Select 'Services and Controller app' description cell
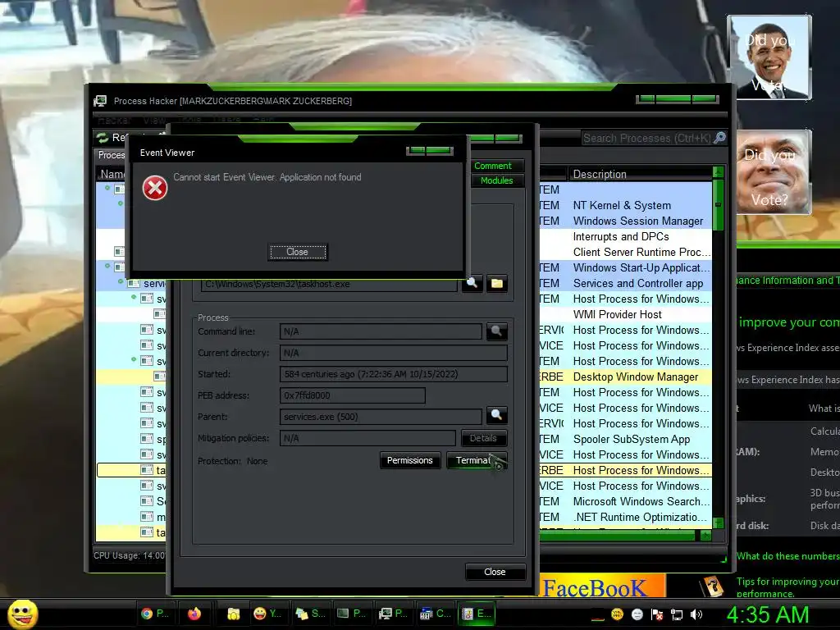 click(638, 283)
